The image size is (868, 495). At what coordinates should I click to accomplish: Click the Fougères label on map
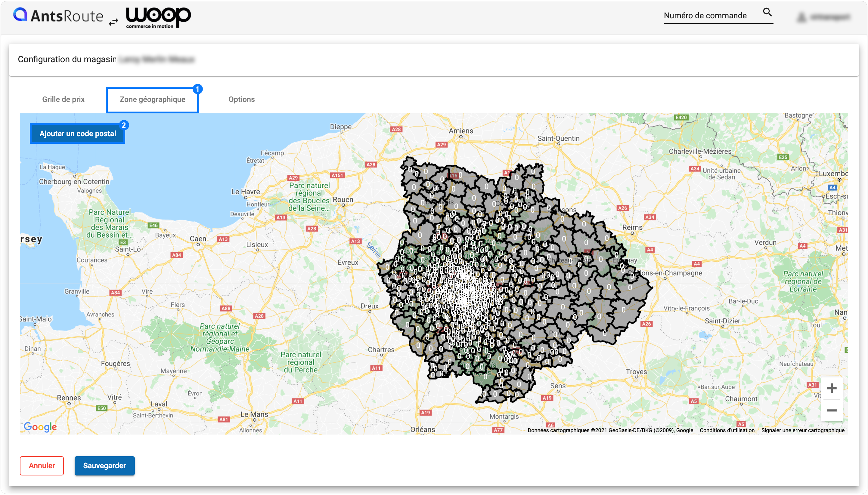(x=115, y=363)
